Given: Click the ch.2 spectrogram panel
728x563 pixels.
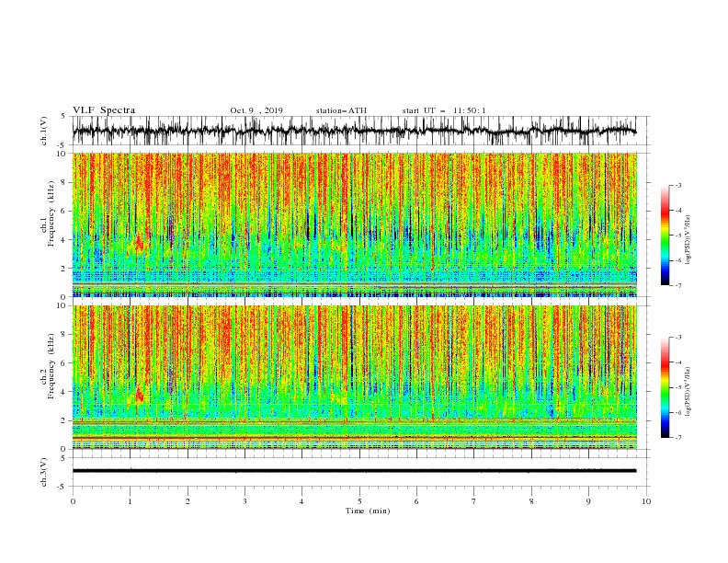Looking at the screenshot, I should click(354, 377).
